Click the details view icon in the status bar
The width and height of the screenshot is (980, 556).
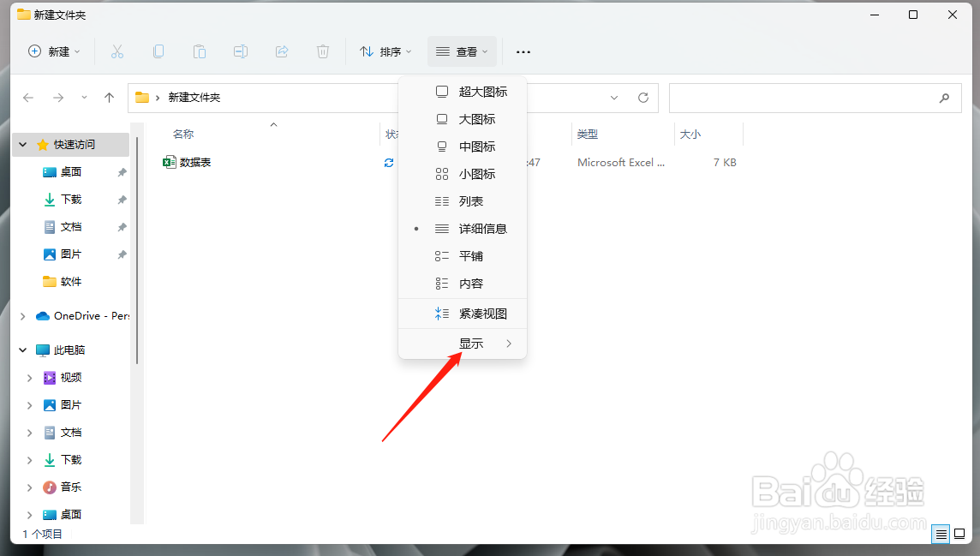click(x=941, y=534)
